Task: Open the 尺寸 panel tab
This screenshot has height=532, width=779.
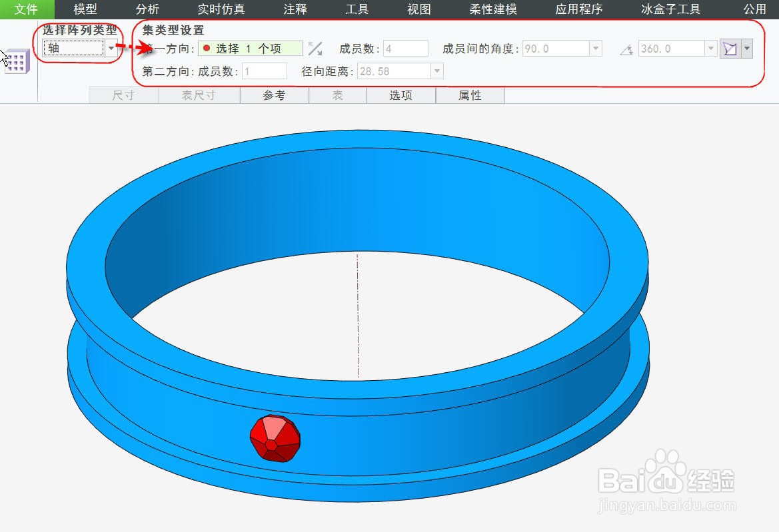Action: click(124, 95)
